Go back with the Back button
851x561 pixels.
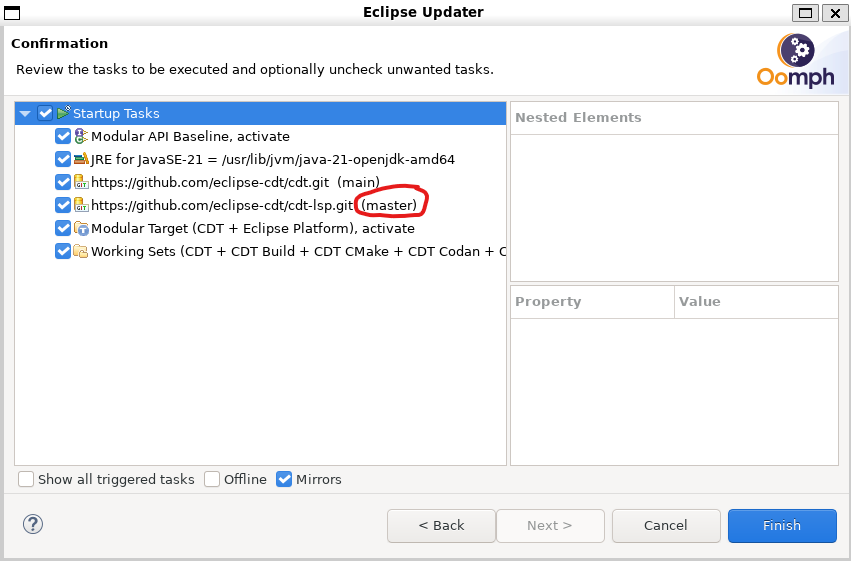[441, 525]
